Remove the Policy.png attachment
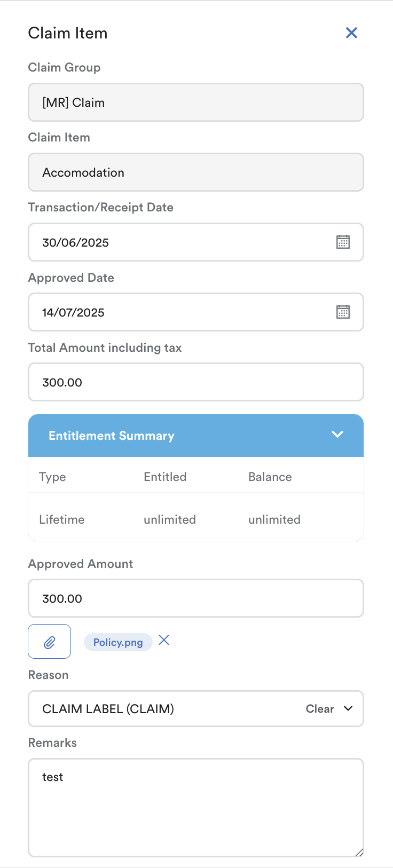Image resolution: width=393 pixels, height=868 pixels. (x=164, y=640)
